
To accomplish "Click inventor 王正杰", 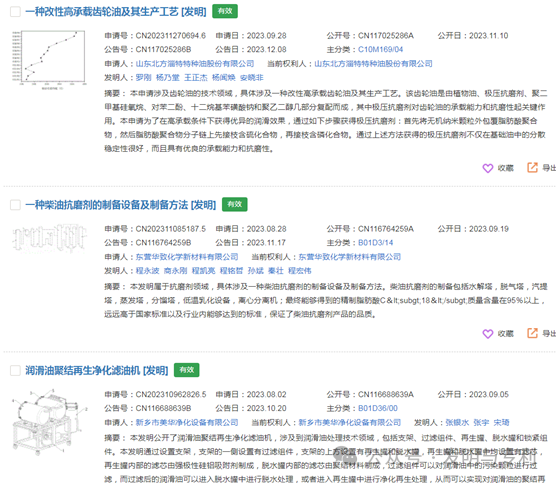I will (196, 78).
